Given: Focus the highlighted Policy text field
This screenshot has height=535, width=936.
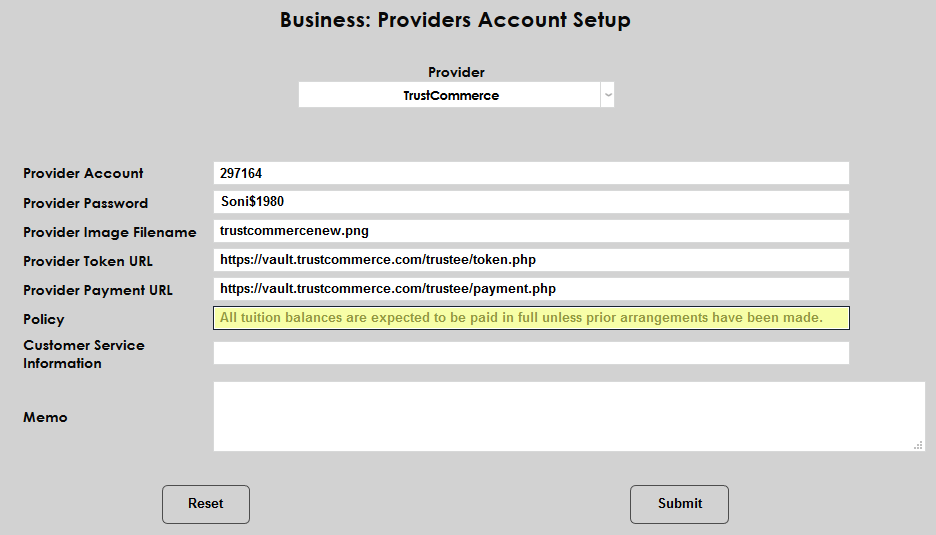Looking at the screenshot, I should tap(531, 318).
